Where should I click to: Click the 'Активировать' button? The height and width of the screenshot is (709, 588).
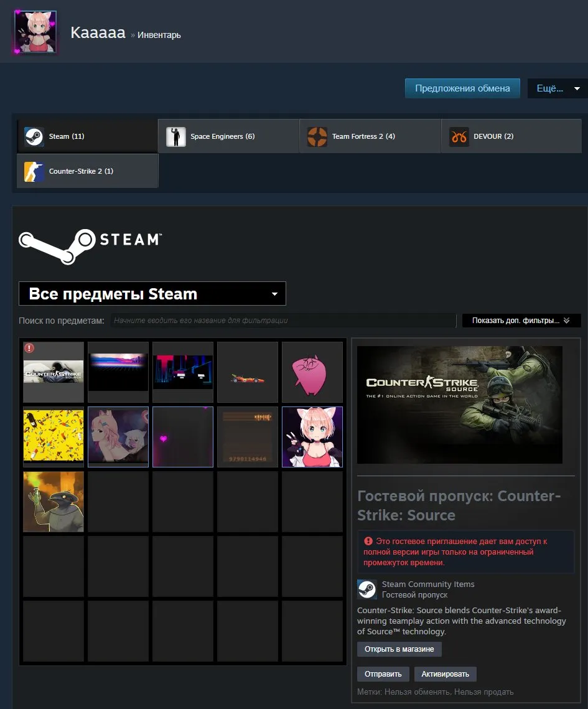click(x=445, y=674)
